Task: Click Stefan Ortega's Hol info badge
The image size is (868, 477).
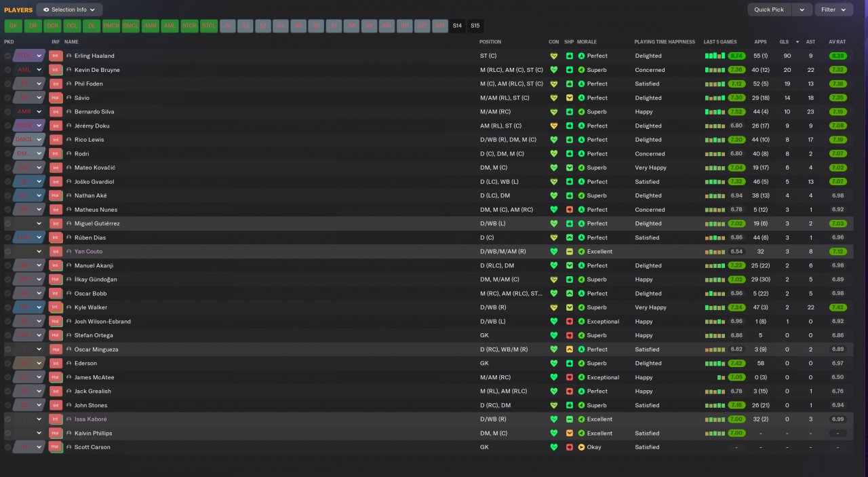Action: pos(56,335)
